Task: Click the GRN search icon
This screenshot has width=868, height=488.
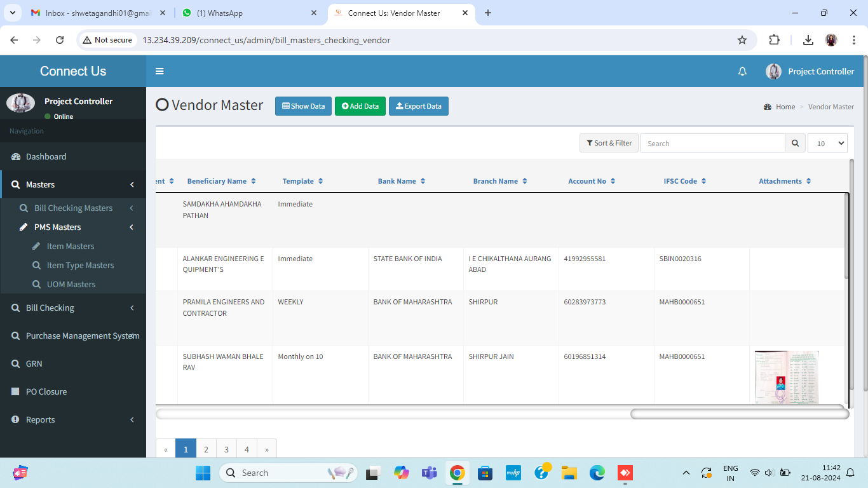Action: click(x=16, y=363)
